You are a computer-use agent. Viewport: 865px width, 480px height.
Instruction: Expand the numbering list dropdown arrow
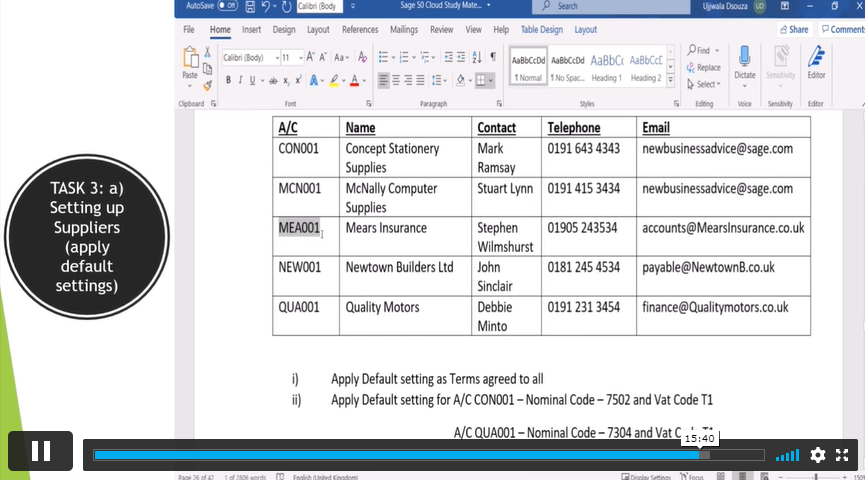pyautogui.click(x=414, y=57)
